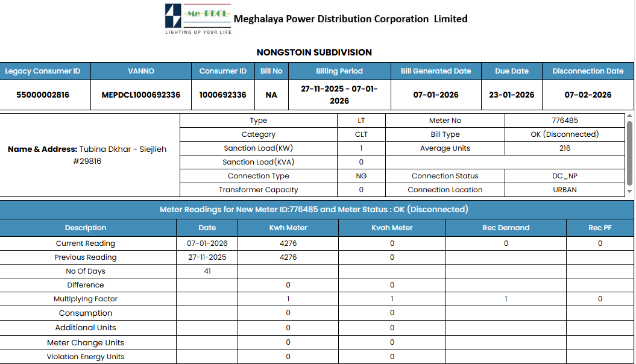636x364 pixels.
Task: Click the Previous Reading Kwh value 4276
Action: coord(288,257)
